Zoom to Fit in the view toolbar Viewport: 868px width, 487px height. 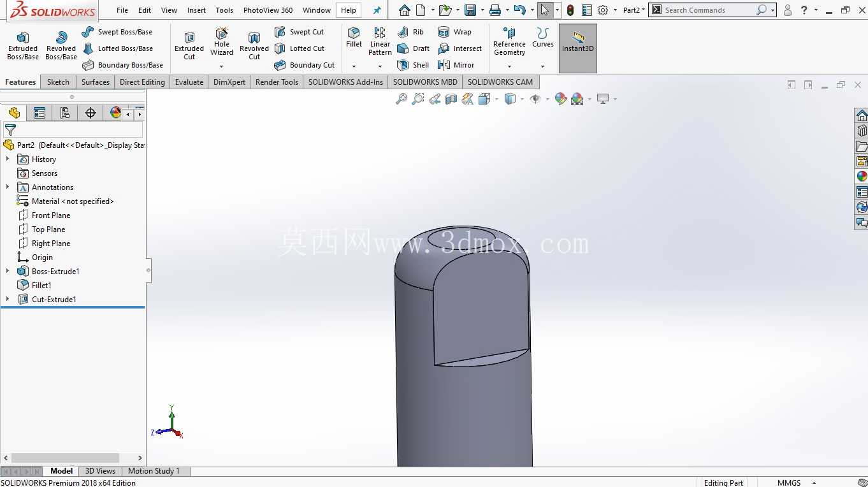(x=401, y=99)
